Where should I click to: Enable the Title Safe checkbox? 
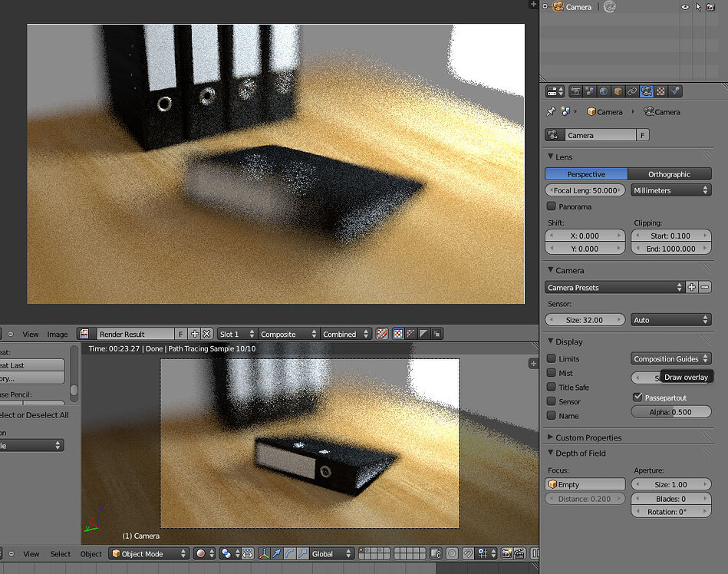[551, 387]
